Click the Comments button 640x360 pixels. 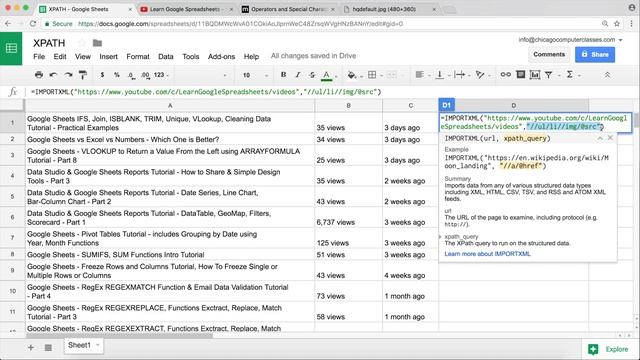coord(549,54)
